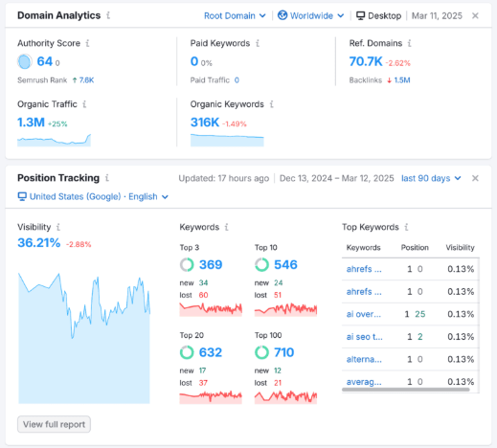Viewport: 497px width, 448px height.
Task: Click the Top Keywords horizontal scrollbar
Action: point(406,390)
